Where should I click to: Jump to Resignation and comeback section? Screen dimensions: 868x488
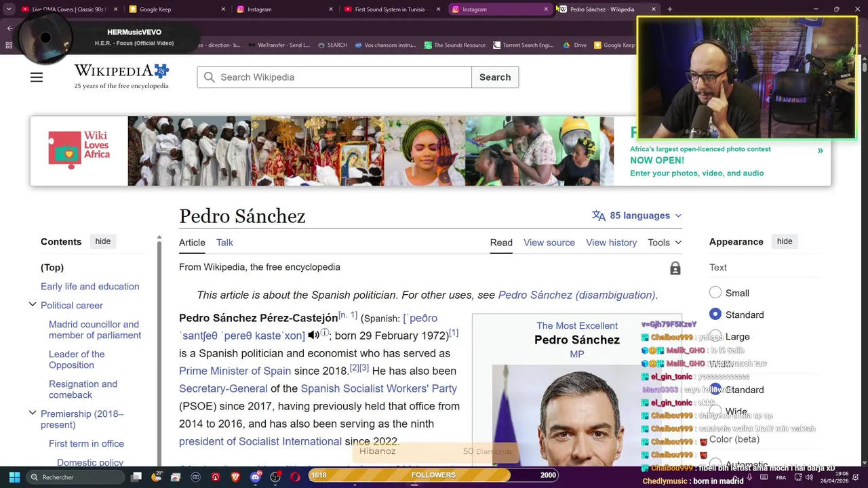pyautogui.click(x=83, y=389)
